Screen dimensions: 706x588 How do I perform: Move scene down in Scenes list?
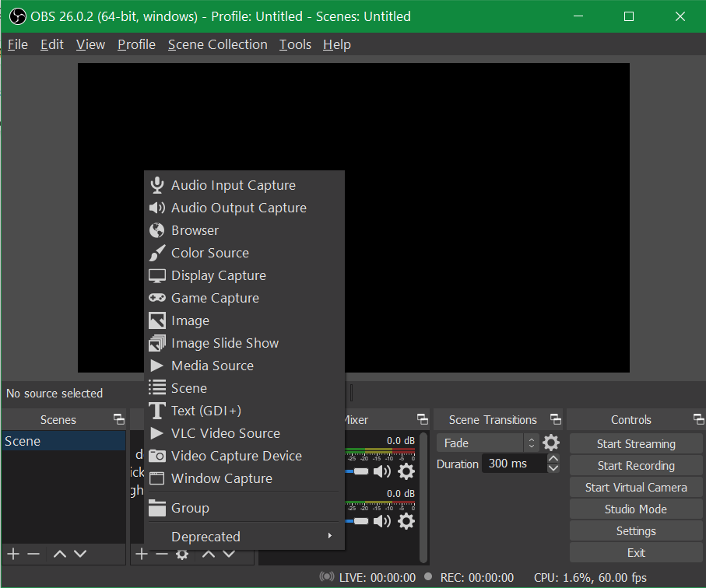point(80,554)
